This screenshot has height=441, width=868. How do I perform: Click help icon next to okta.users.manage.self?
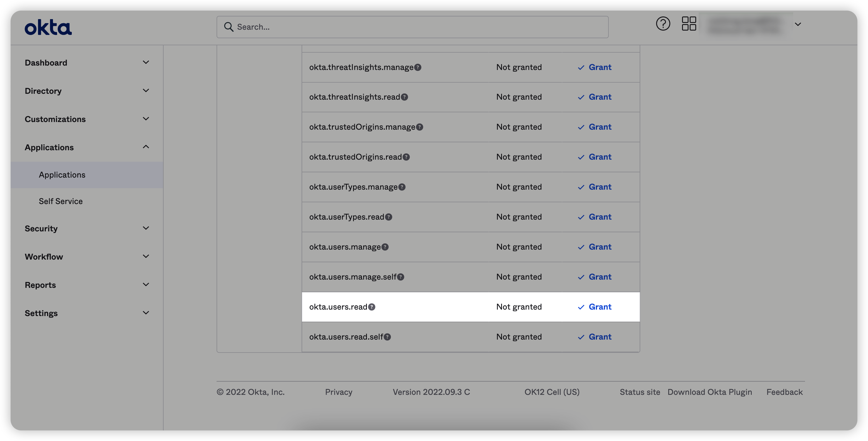[x=401, y=277]
